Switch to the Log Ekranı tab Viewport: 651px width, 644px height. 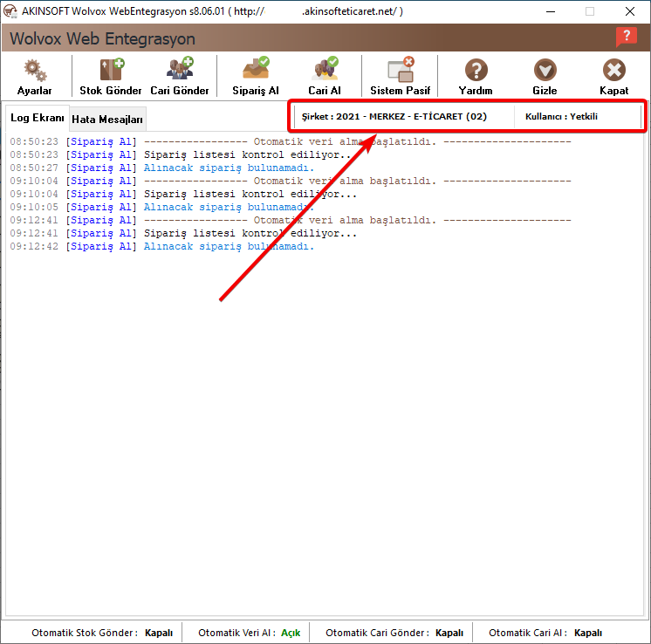click(x=37, y=118)
